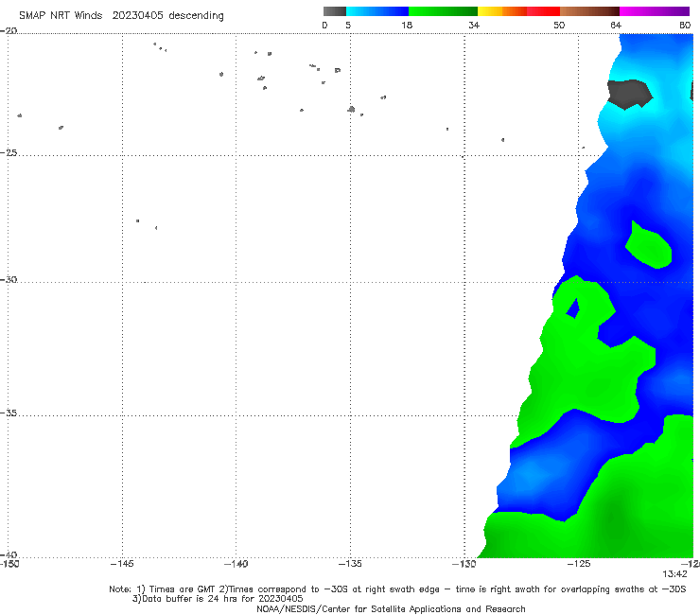The width and height of the screenshot is (700, 615).
Task: Click the '-40' latitude axis label
Action: (9, 554)
